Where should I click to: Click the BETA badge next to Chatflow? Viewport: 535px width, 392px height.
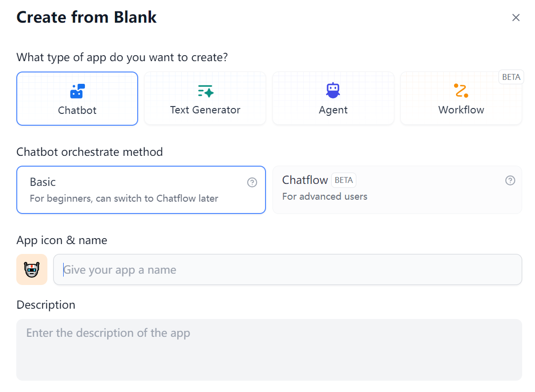pyautogui.click(x=344, y=180)
